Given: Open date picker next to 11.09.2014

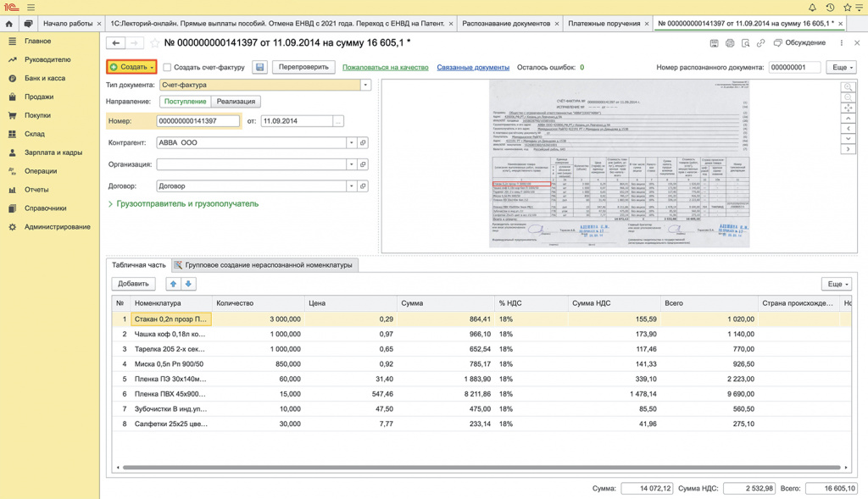Looking at the screenshot, I should coord(337,121).
